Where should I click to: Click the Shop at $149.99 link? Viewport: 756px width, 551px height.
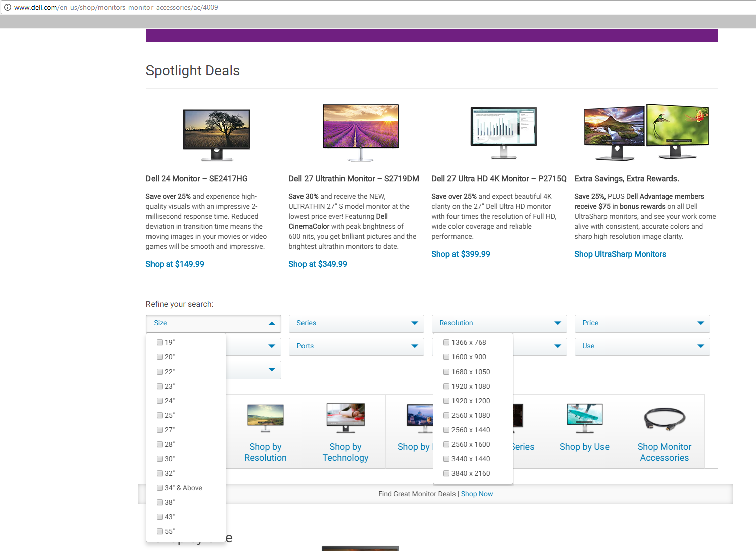coord(175,264)
